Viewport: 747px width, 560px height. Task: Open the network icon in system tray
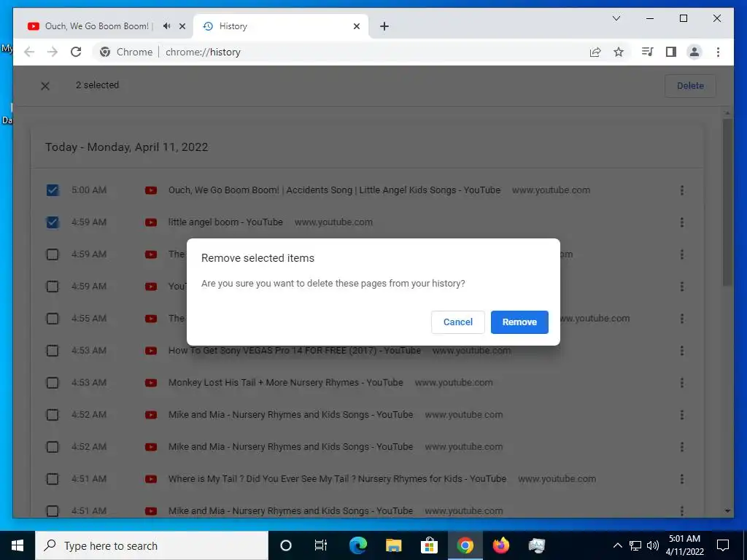pyautogui.click(x=635, y=545)
